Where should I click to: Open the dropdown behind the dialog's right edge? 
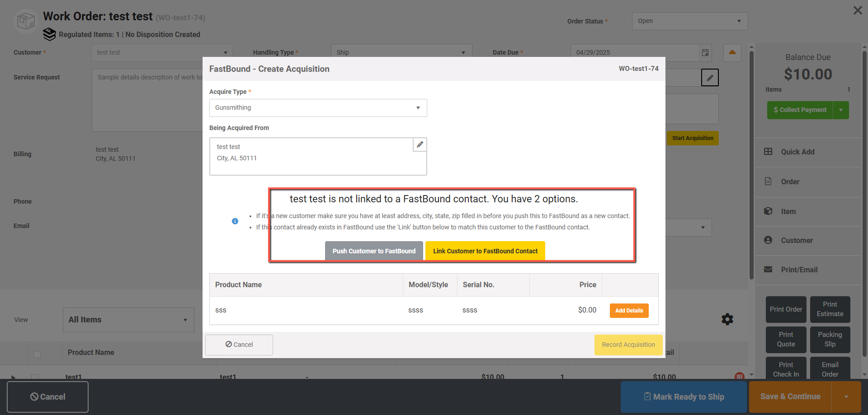[703, 228]
